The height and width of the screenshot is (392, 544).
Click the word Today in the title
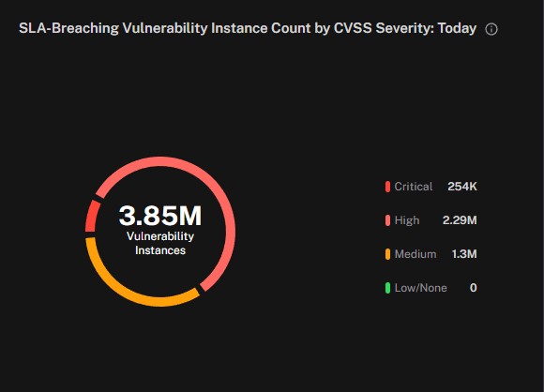tap(457, 28)
